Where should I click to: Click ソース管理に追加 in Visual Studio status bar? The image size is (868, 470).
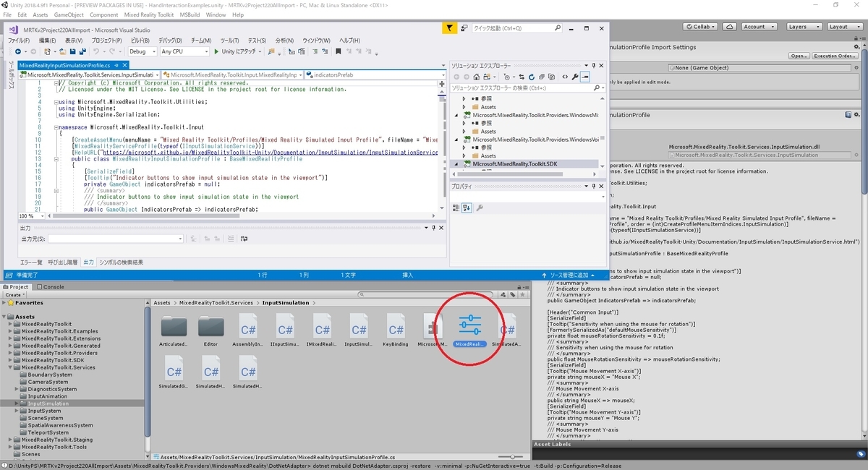[x=569, y=275]
